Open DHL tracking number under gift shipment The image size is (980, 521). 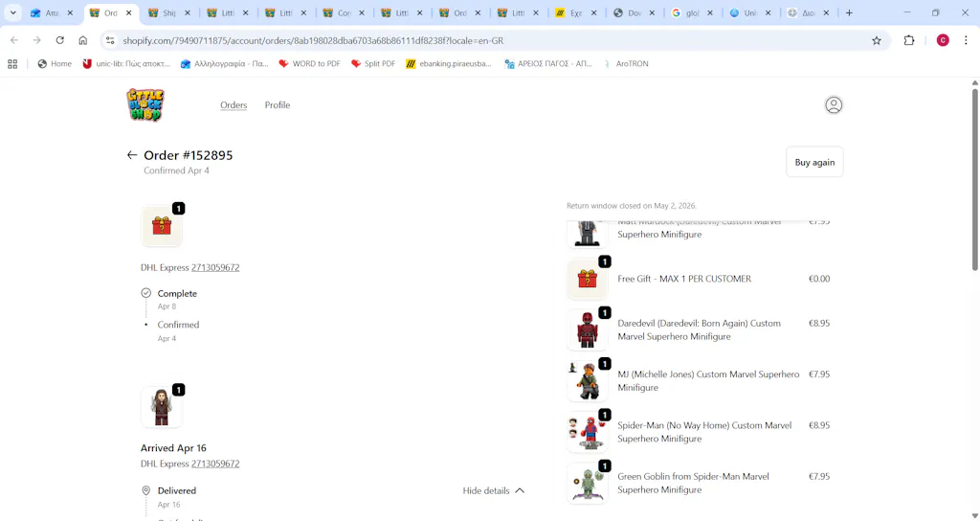tap(215, 267)
